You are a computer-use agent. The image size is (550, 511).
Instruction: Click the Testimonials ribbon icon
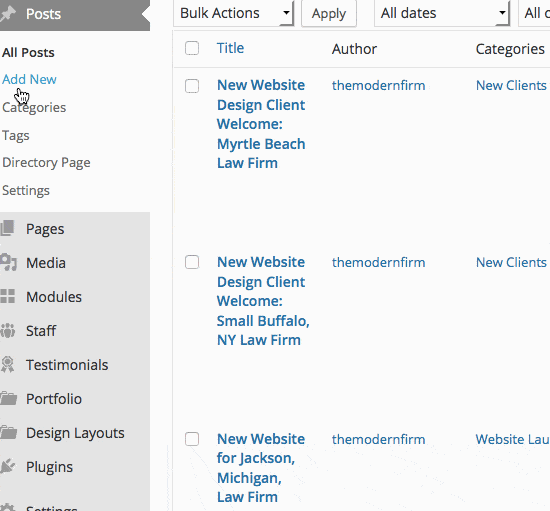coord(7,364)
